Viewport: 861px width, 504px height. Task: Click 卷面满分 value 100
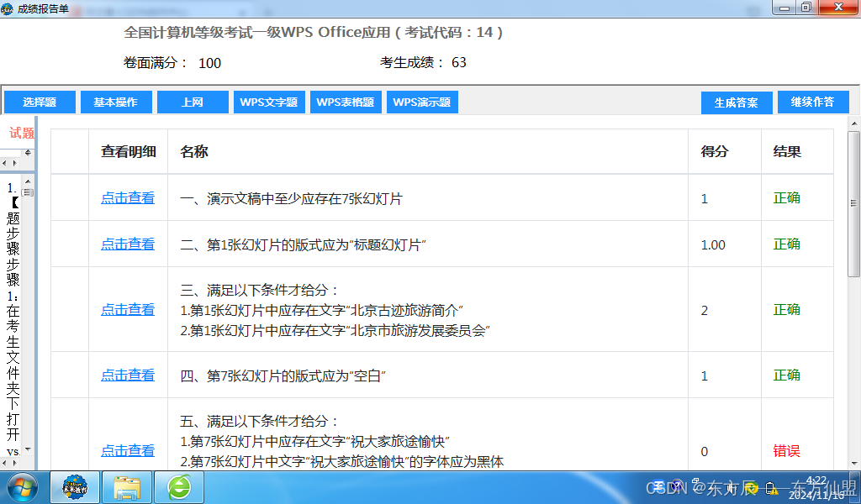(209, 63)
